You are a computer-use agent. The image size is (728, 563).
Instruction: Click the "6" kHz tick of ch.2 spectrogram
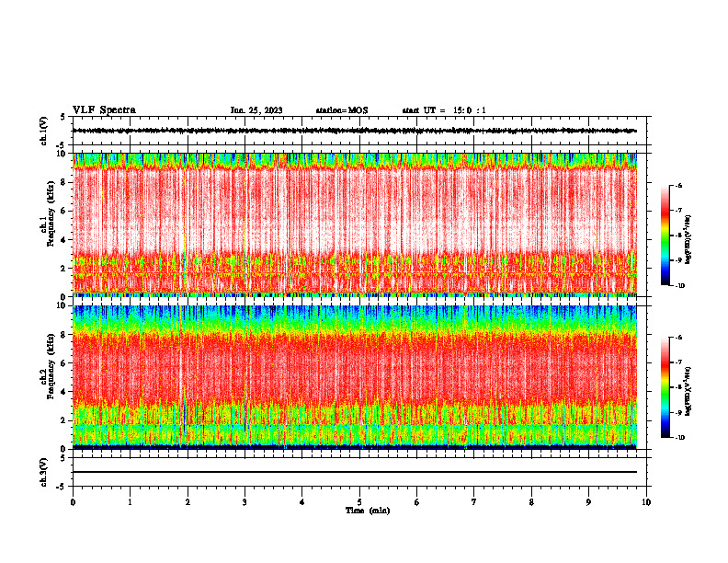[x=64, y=363]
